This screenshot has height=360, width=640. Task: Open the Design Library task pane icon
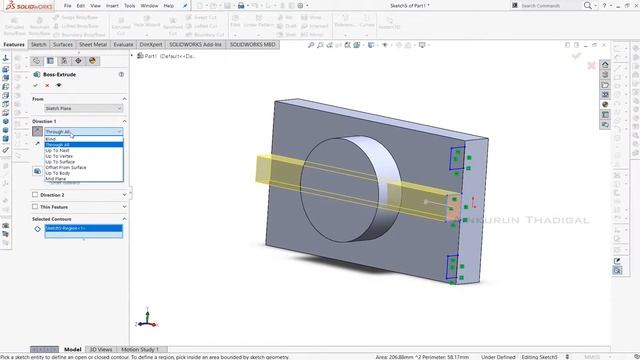[x=605, y=74]
